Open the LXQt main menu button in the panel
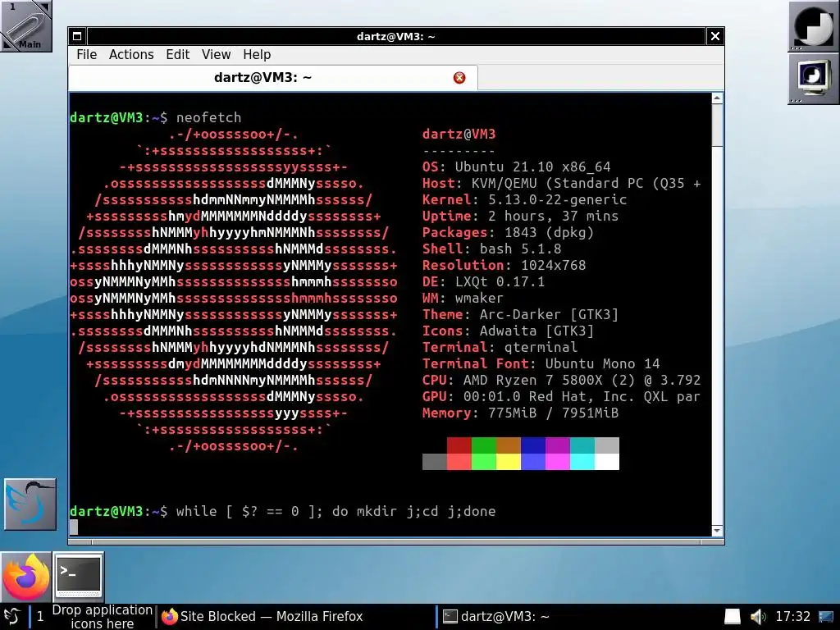This screenshot has width=840, height=630. tap(11, 616)
